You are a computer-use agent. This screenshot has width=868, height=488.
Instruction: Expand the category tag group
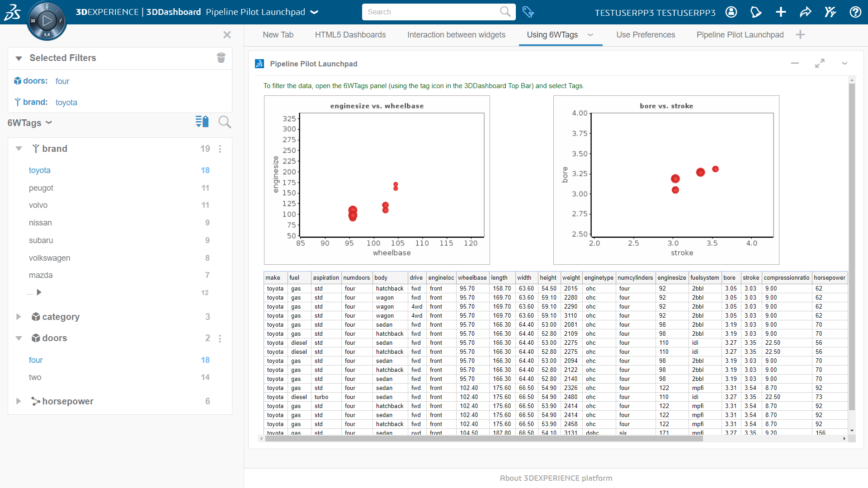pos(19,317)
